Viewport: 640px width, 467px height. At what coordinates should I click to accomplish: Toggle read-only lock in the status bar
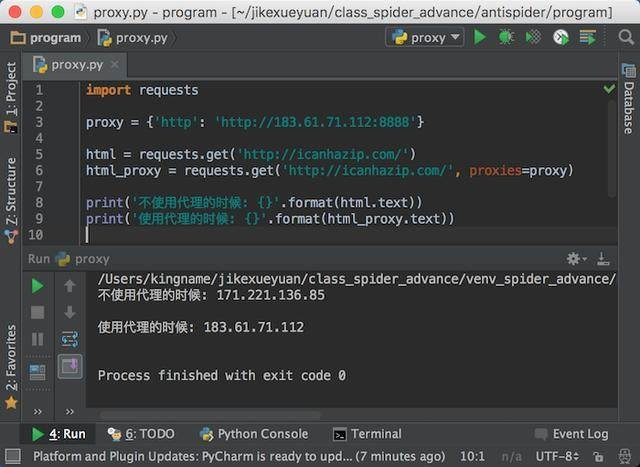tap(600, 457)
